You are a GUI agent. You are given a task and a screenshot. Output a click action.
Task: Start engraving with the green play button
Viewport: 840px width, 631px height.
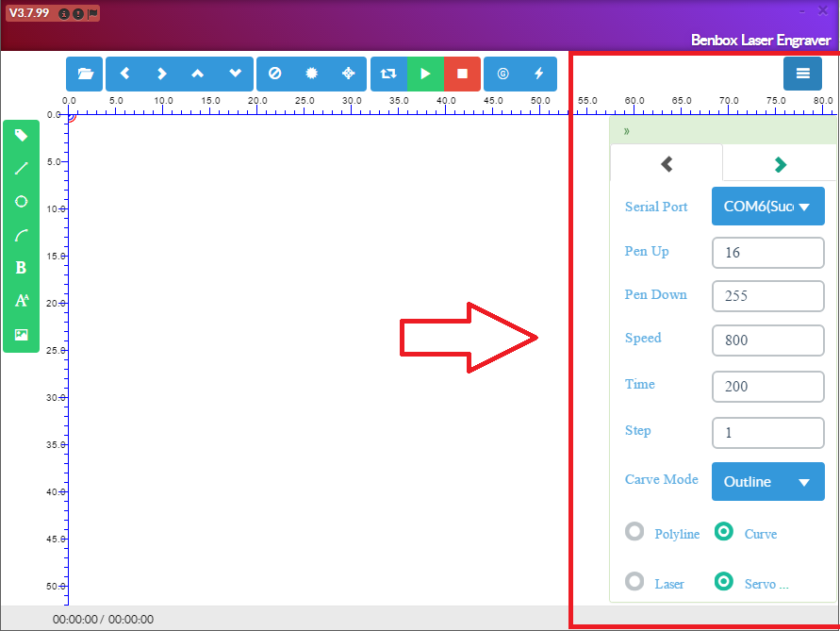425,74
